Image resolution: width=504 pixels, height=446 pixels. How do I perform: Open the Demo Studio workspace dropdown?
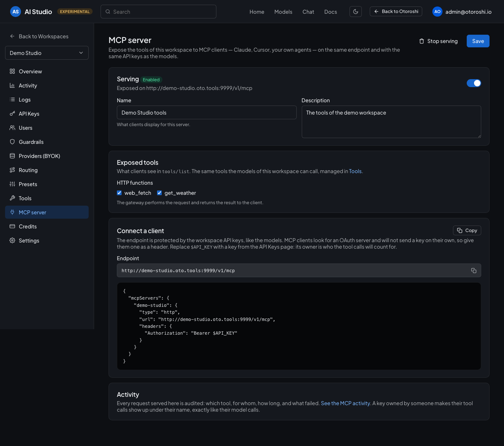[47, 53]
